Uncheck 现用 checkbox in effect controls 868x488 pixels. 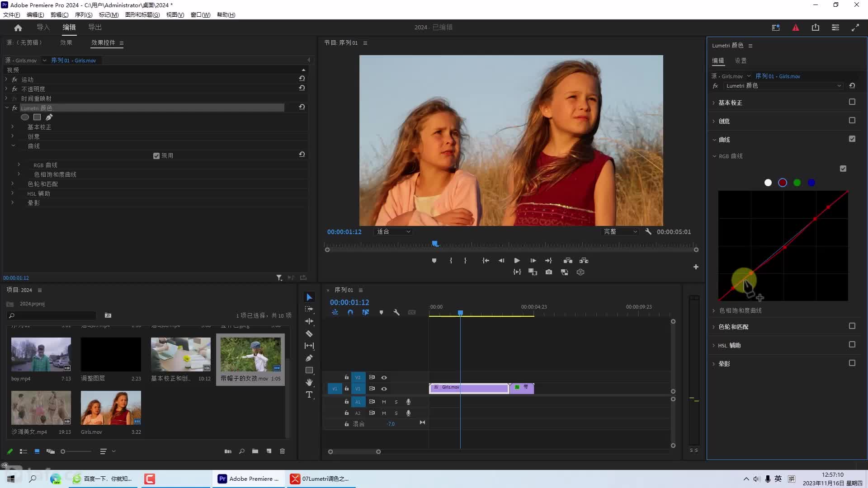156,156
